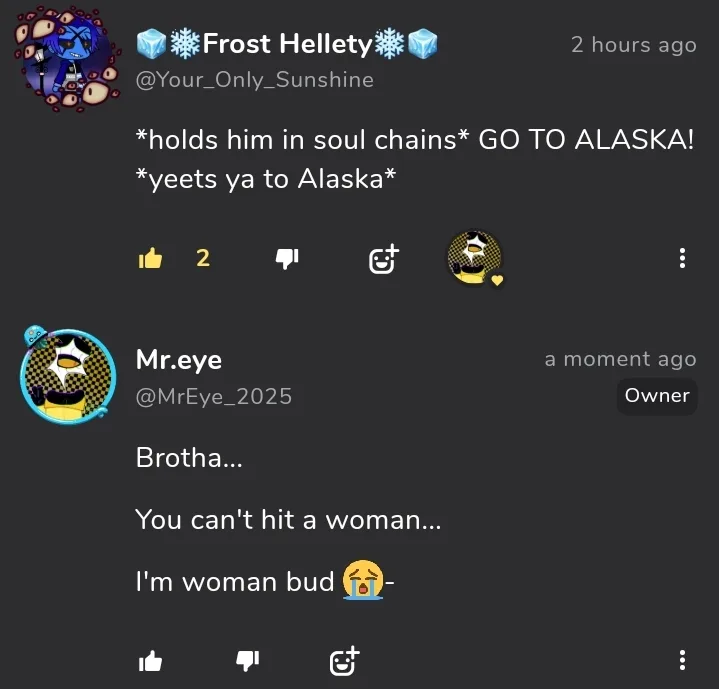Click the like count 2

point(203,258)
